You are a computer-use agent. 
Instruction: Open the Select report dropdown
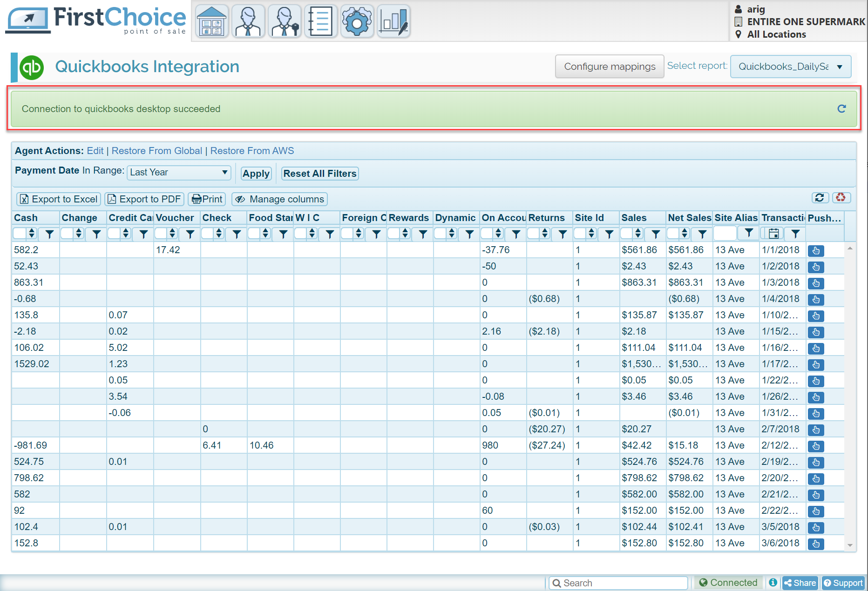click(x=791, y=67)
